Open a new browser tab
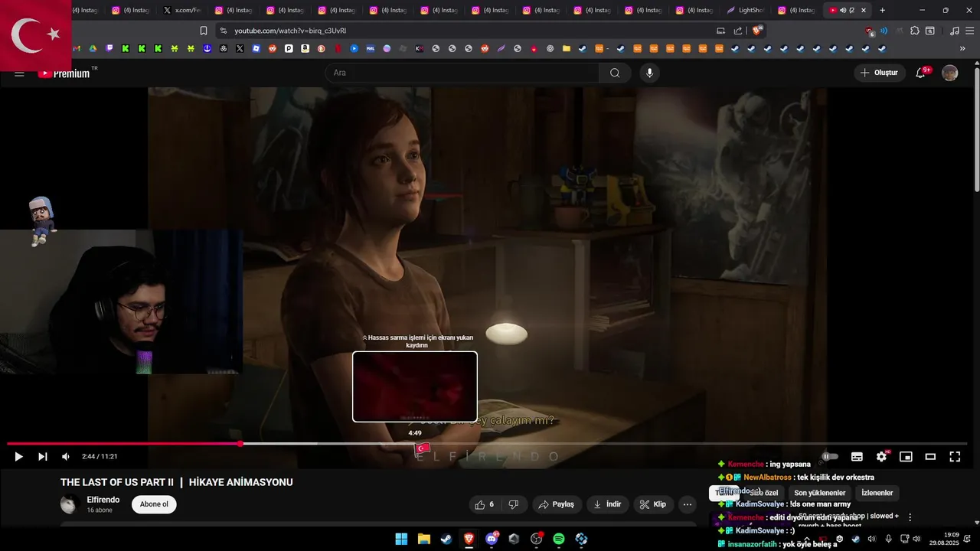 (x=882, y=10)
